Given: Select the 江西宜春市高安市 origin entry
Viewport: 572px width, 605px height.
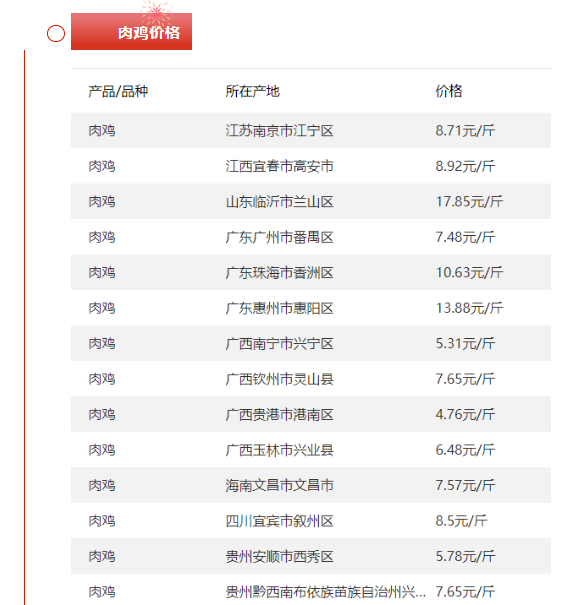Looking at the screenshot, I should [279, 166].
